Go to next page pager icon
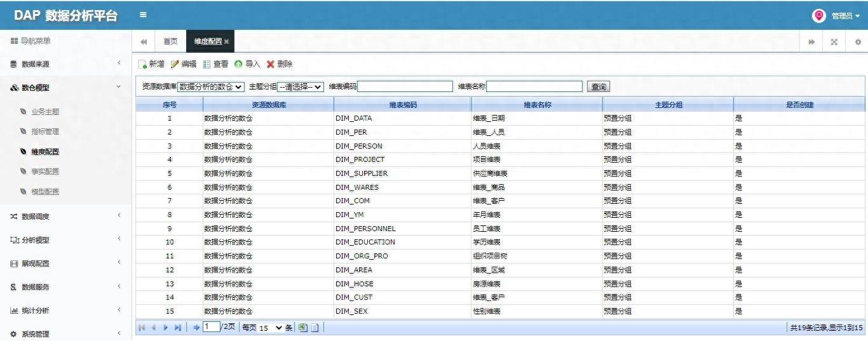This screenshot has height=341, width=868. point(166,328)
